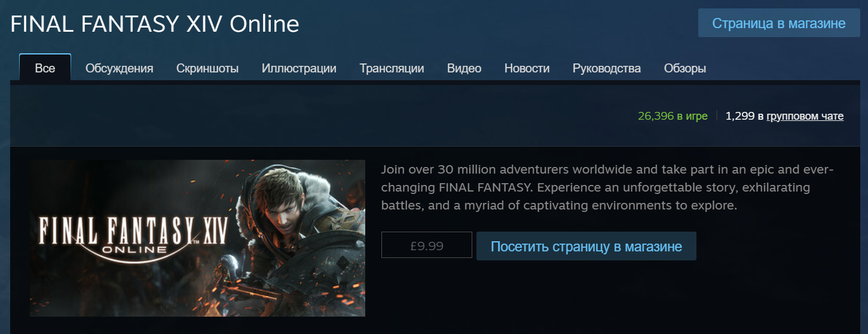The height and width of the screenshot is (334, 868).
Task: Open the Новости tab
Action: point(527,68)
